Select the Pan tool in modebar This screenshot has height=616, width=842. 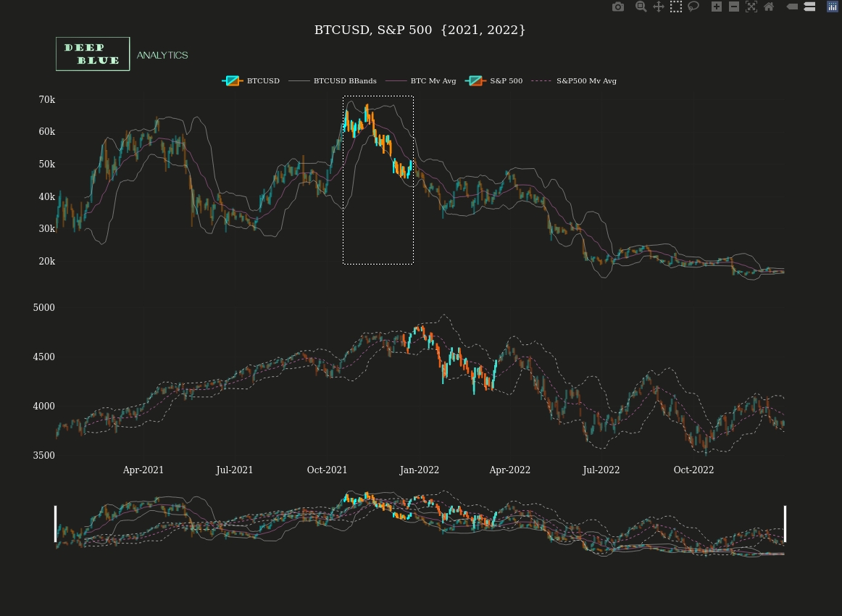tap(659, 7)
